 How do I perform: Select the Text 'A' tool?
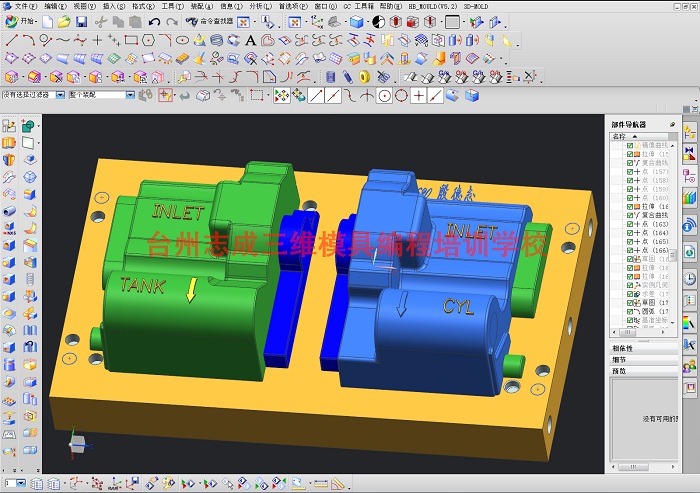[250, 41]
